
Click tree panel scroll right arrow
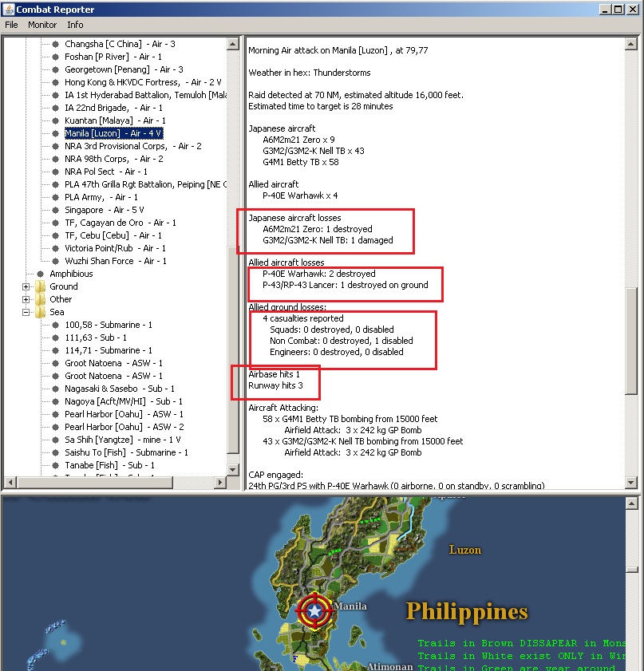(x=220, y=482)
